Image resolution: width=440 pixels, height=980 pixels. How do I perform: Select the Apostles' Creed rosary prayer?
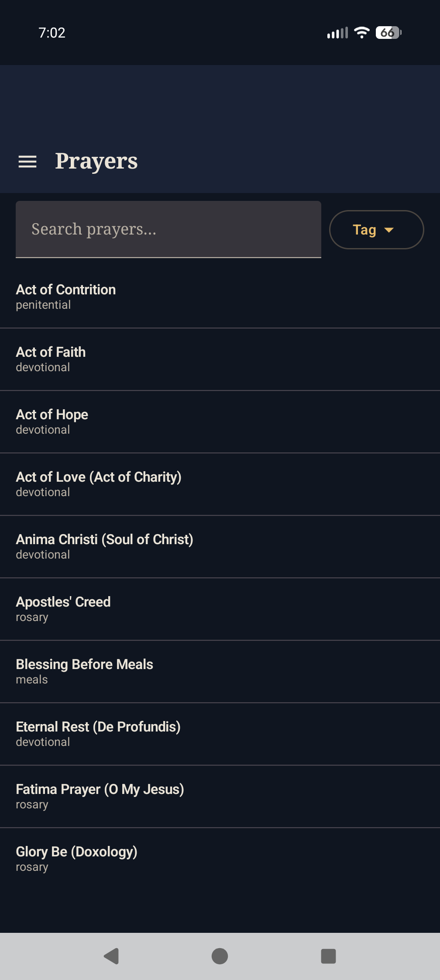(x=63, y=609)
